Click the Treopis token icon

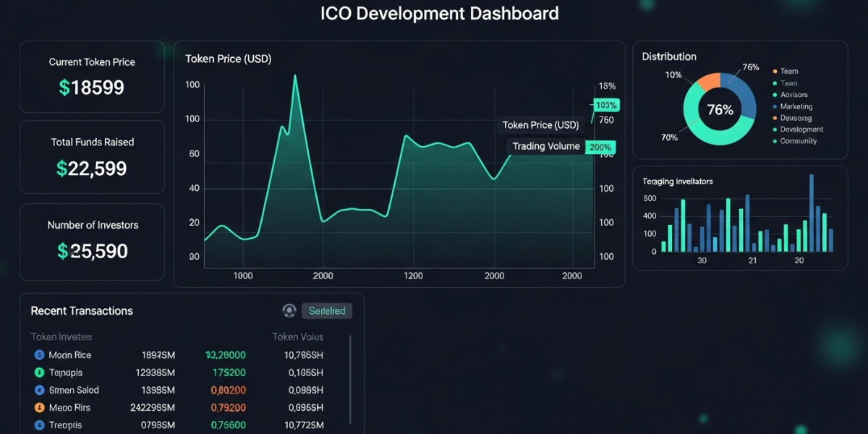[x=38, y=425]
